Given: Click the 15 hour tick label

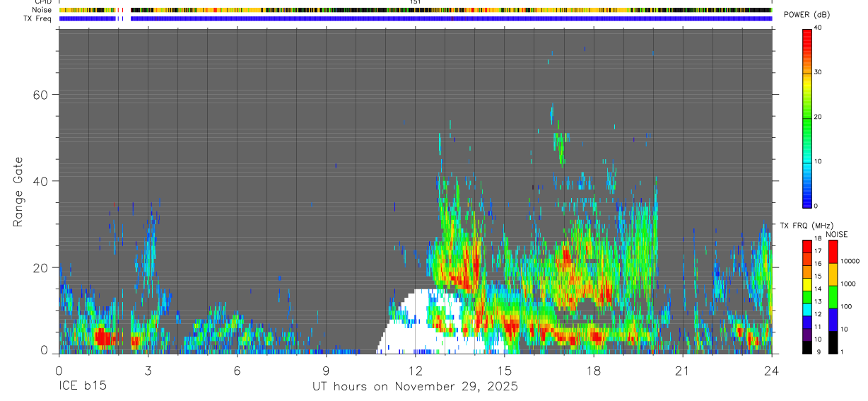Looking at the screenshot, I should click(504, 371).
